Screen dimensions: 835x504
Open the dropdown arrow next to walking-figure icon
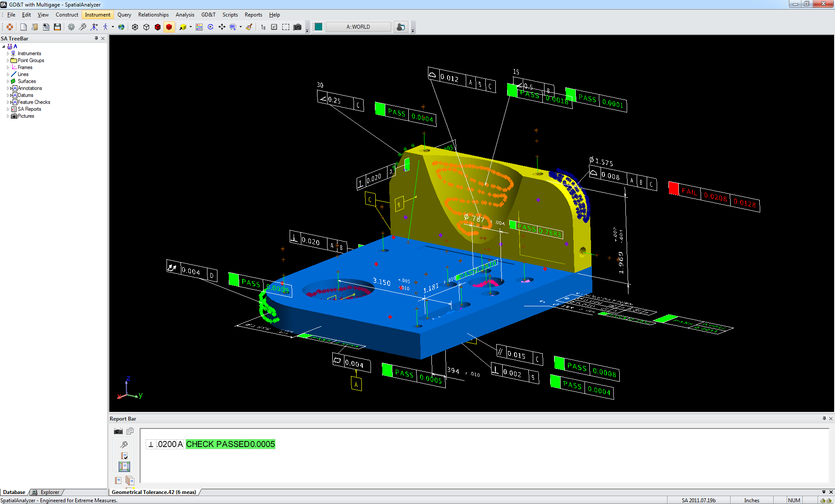(x=113, y=27)
